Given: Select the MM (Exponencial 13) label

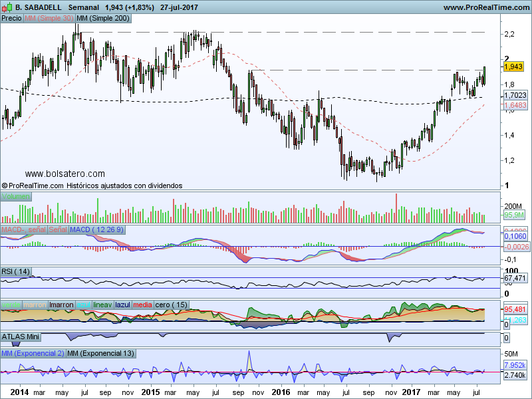Looking at the screenshot, I should (100, 353).
